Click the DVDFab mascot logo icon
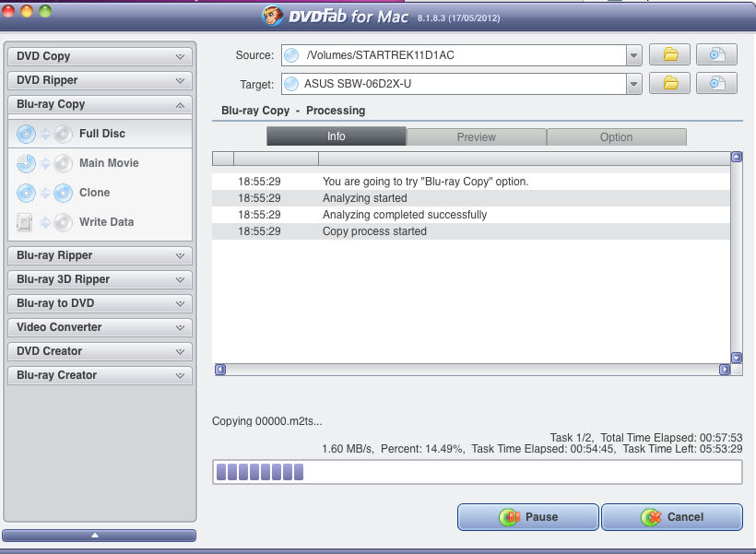The height and width of the screenshot is (554, 756). pyautogui.click(x=272, y=16)
